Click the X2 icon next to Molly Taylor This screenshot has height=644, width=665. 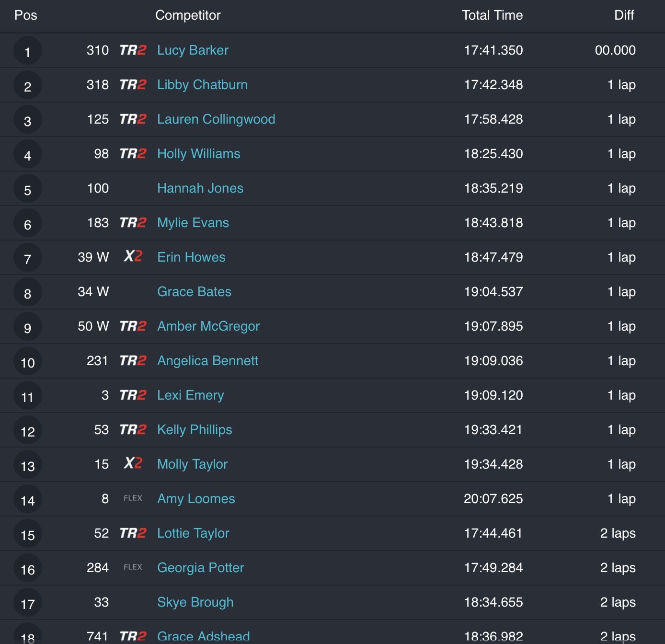pos(133,463)
